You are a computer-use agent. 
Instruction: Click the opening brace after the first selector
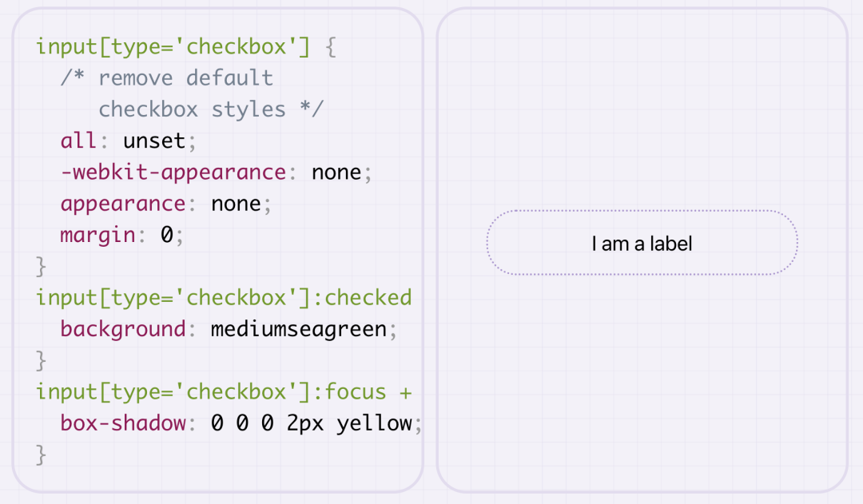click(x=330, y=47)
